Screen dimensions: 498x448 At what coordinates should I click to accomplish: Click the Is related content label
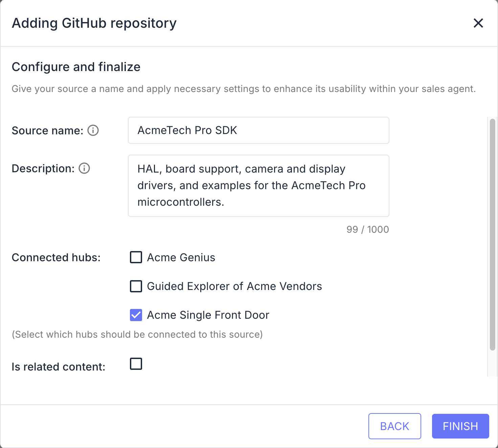point(59,367)
